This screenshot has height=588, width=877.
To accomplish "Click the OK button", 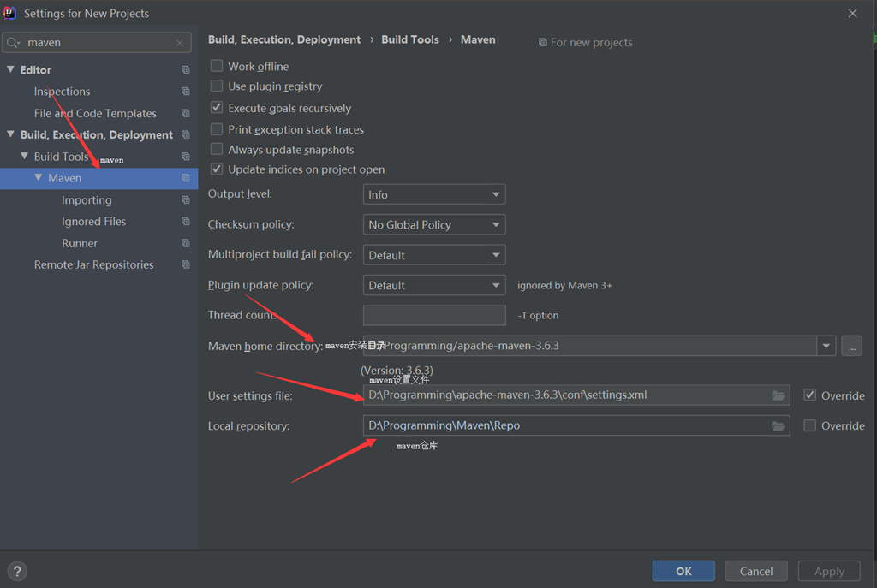I will click(x=683, y=571).
